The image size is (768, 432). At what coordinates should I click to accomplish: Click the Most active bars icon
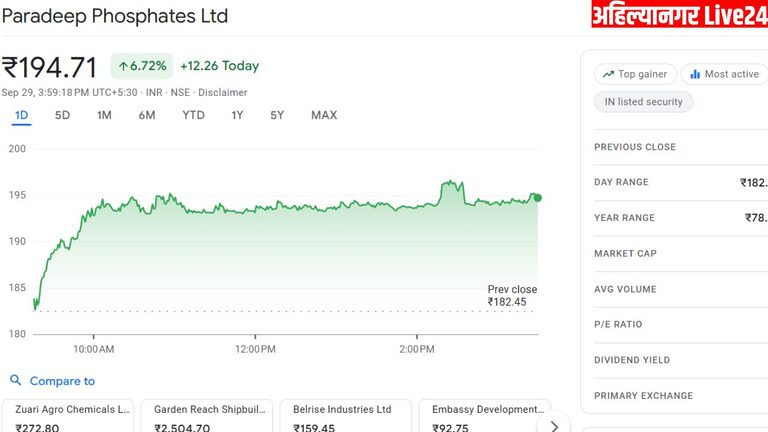[695, 74]
